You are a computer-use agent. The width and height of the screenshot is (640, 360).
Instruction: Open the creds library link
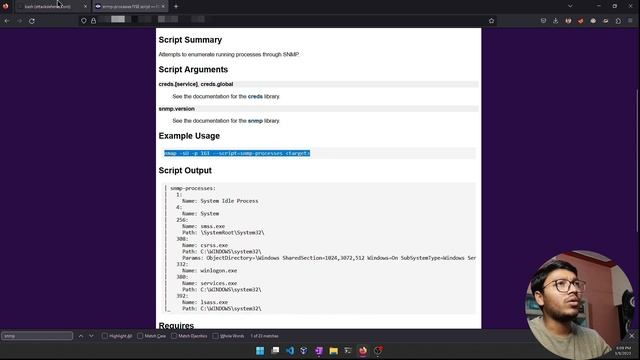[x=255, y=96]
